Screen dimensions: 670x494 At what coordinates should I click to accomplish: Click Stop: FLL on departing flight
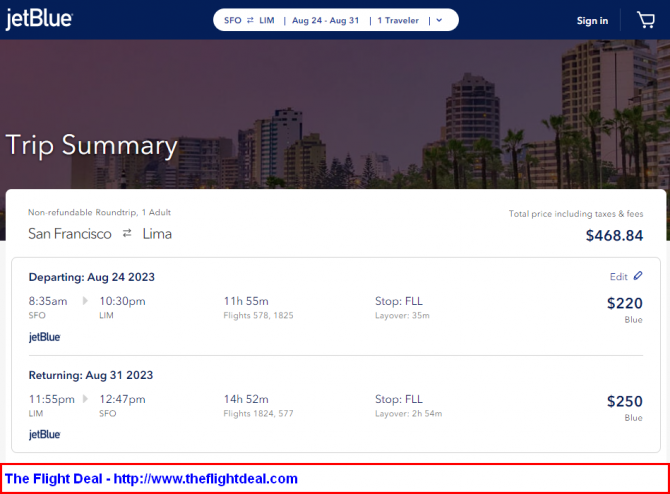pos(399,301)
